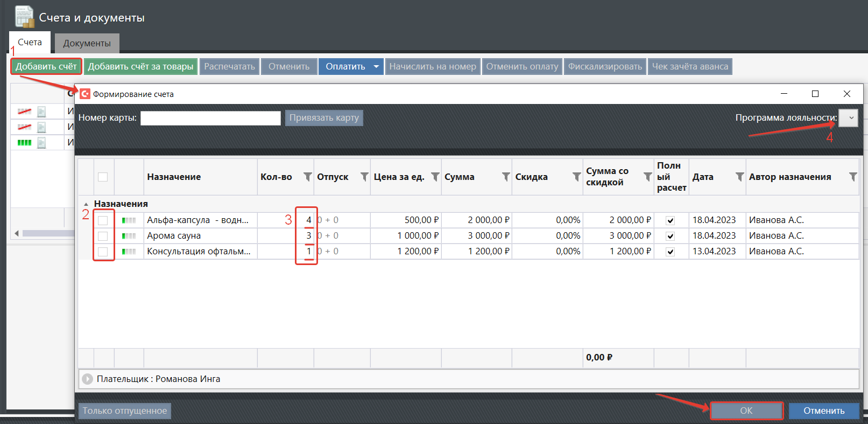Open the Оплатить button dropdown arrow
Image resolution: width=868 pixels, height=424 pixels.
376,67
